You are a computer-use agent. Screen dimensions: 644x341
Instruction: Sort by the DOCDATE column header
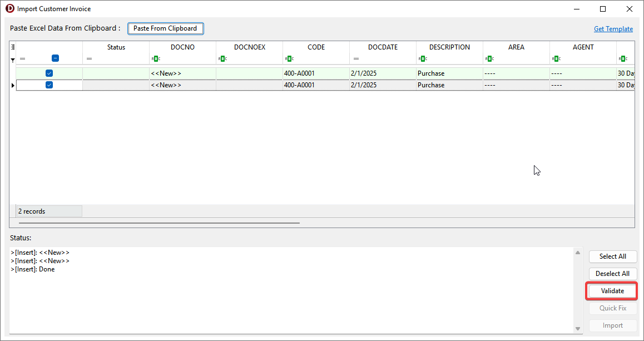(383, 47)
